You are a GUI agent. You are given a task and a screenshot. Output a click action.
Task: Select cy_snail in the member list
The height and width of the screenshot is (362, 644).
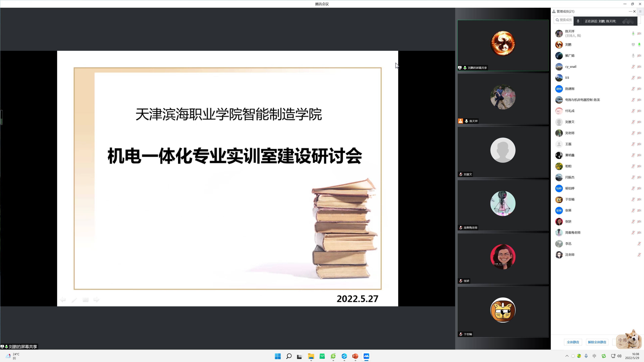[571, 67]
